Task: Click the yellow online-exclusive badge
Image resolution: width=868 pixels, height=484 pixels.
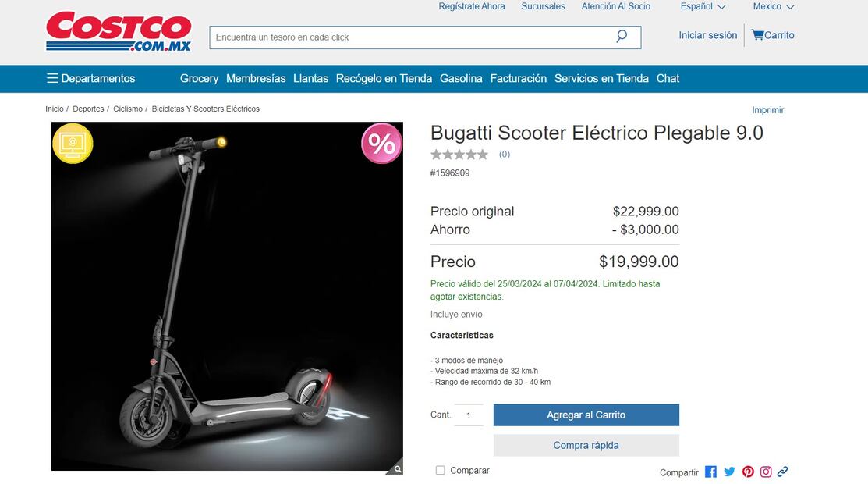Action: pos(73,144)
